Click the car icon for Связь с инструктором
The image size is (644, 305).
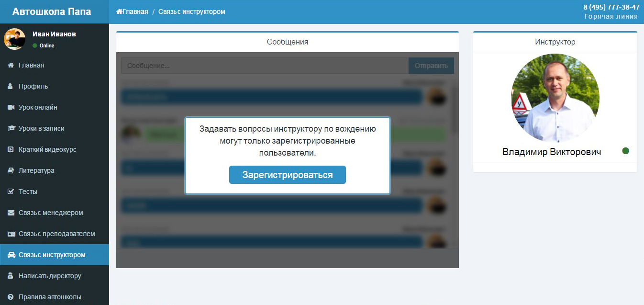click(x=11, y=255)
